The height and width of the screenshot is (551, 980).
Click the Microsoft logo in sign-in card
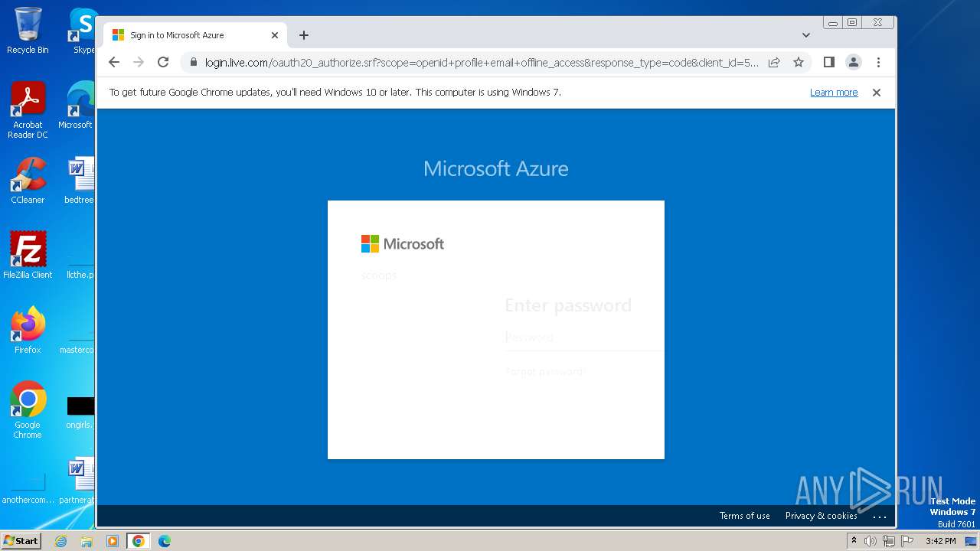403,244
